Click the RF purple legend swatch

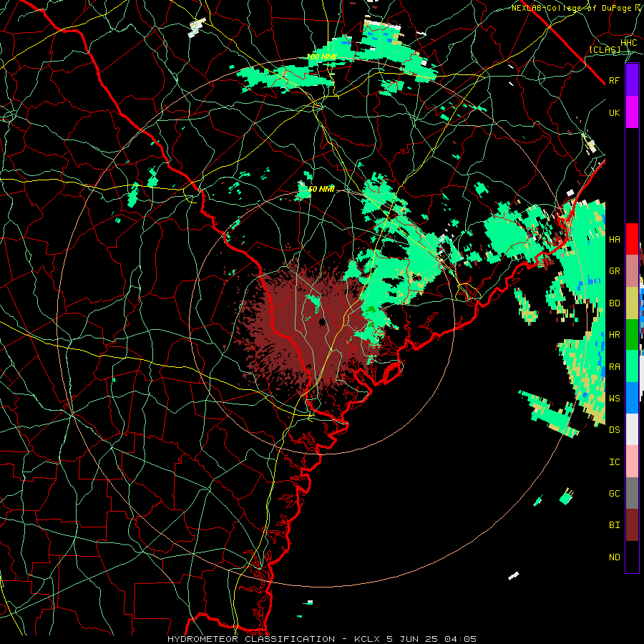coord(632,80)
